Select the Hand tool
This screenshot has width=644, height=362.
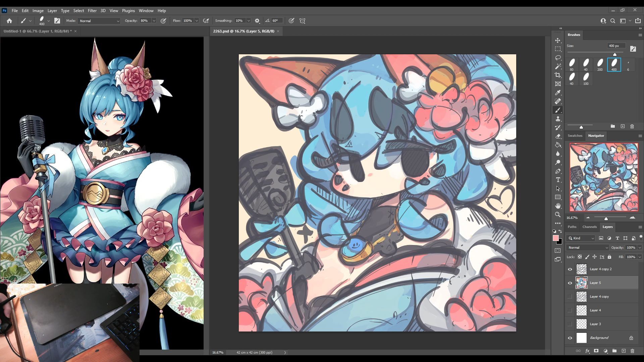click(558, 206)
